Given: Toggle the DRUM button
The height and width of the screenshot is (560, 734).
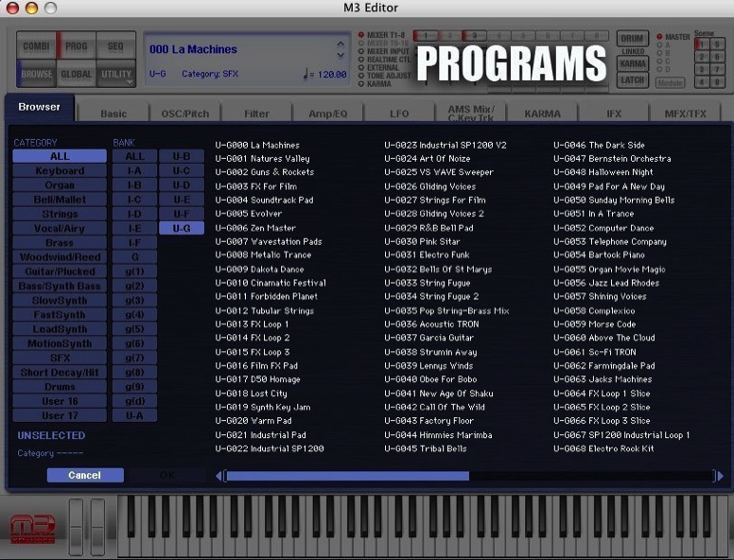Looking at the screenshot, I should tap(633, 39).
